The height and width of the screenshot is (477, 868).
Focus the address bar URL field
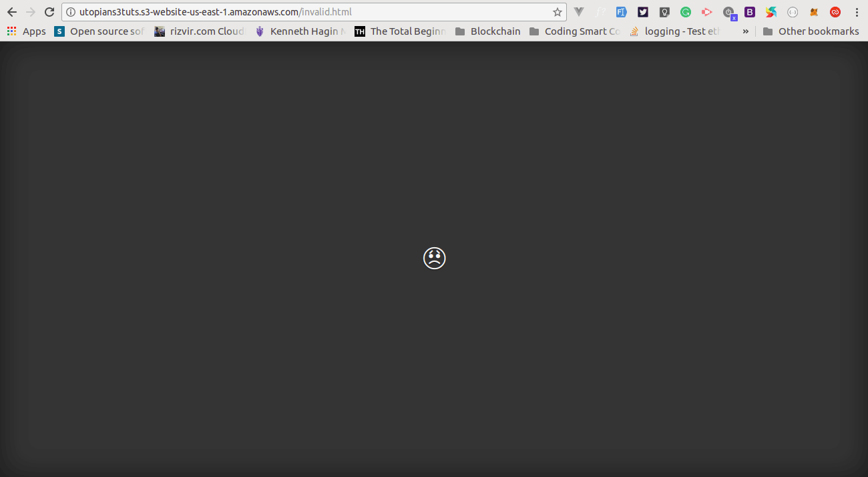point(314,12)
